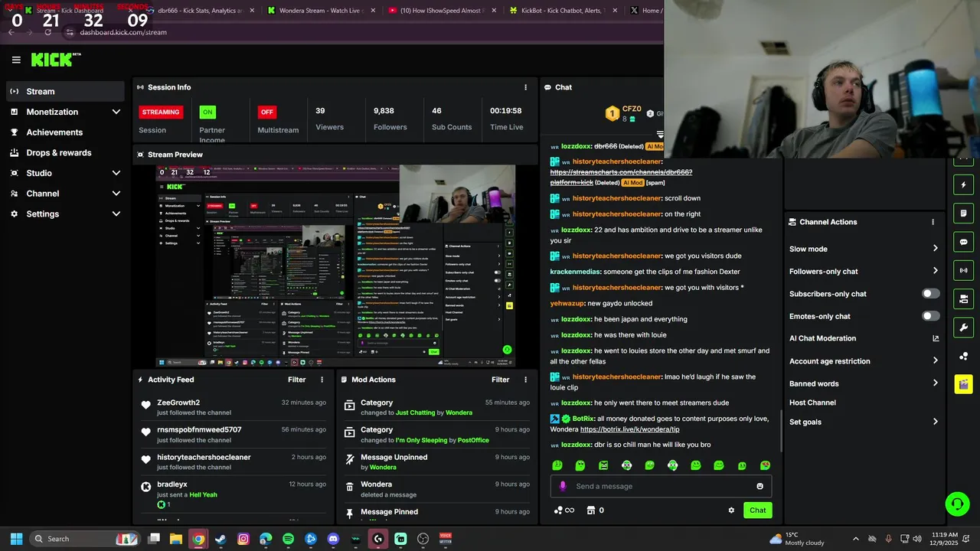Open Account age restriction chevron

(x=935, y=361)
